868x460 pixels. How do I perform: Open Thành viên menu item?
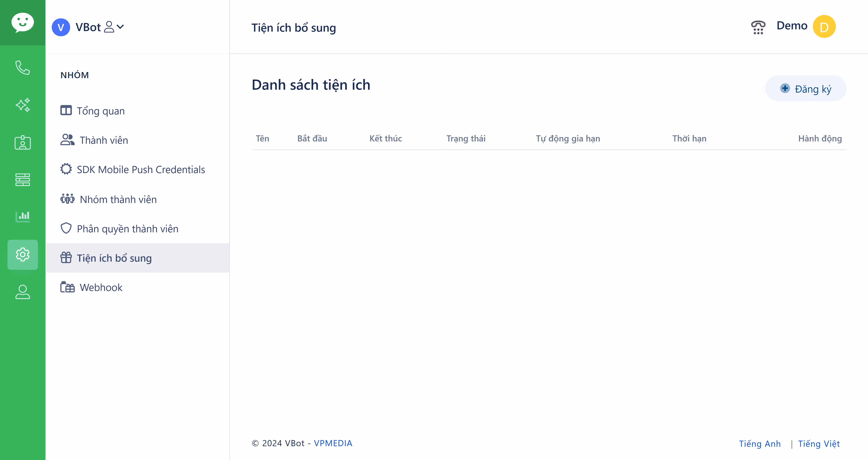103,140
